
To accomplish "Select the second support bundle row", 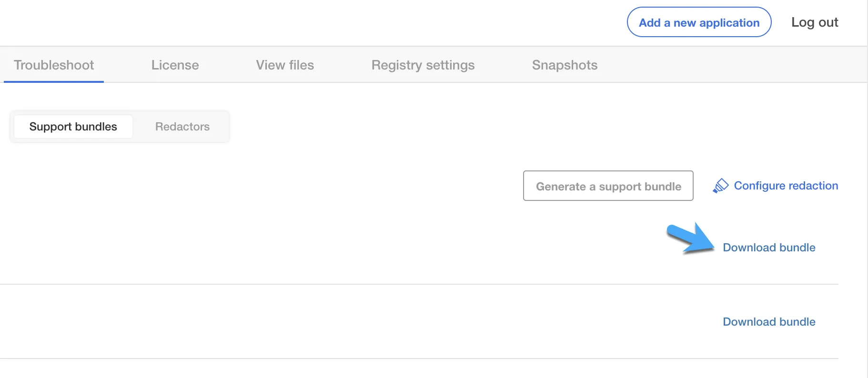I will 419,322.
